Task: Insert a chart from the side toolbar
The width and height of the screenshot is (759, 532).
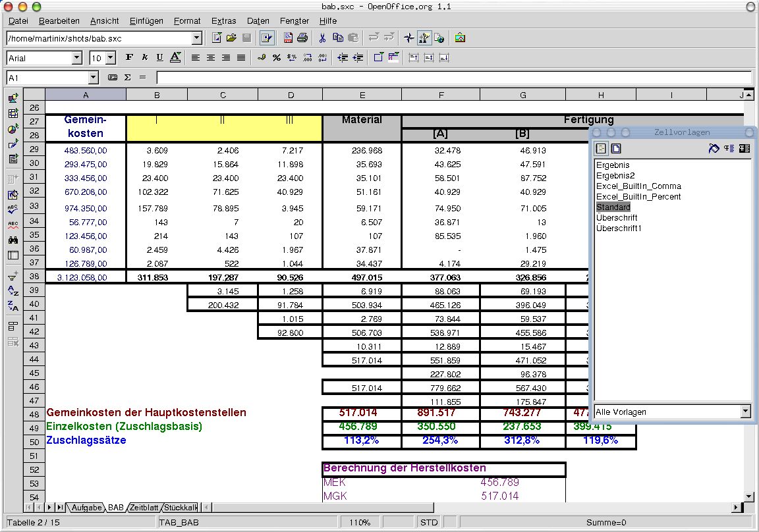Action: [x=13, y=129]
